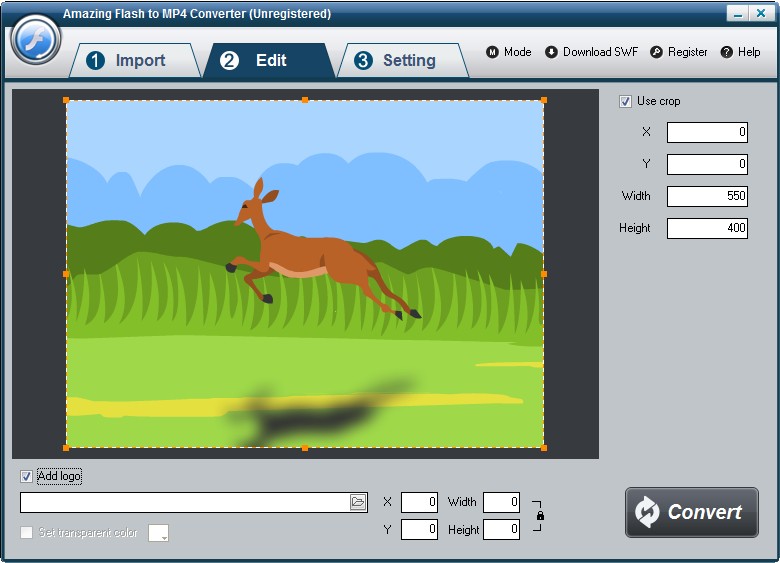
Task: Click the crop Width field showing 550
Action: (707, 196)
